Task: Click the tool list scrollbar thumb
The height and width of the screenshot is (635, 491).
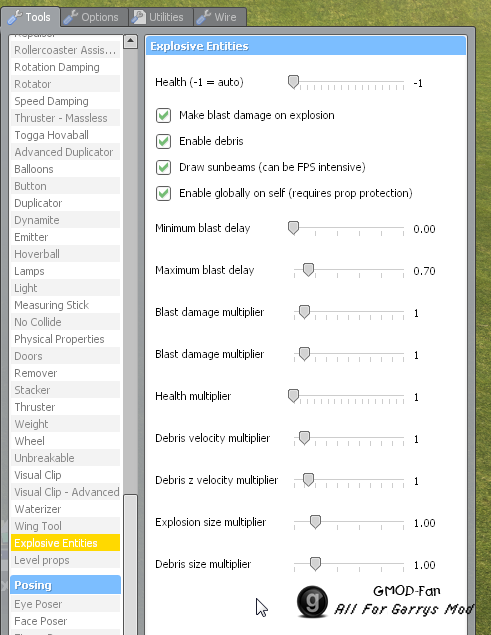Action: coord(130,565)
